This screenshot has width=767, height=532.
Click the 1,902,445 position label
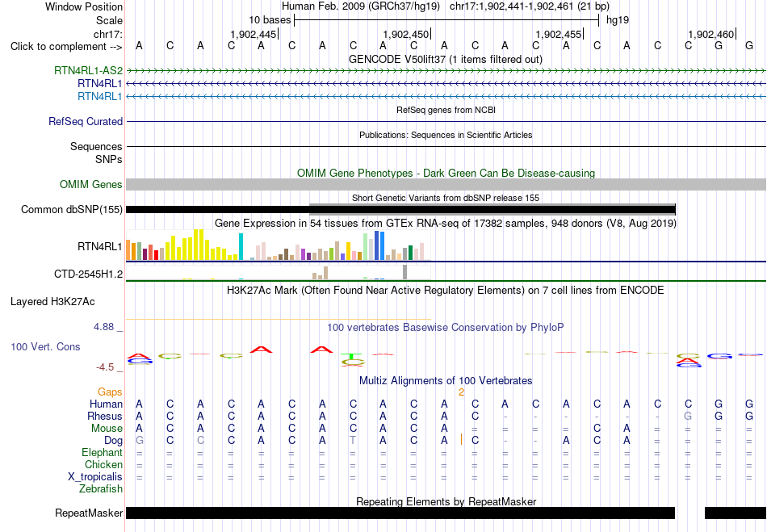tap(254, 34)
